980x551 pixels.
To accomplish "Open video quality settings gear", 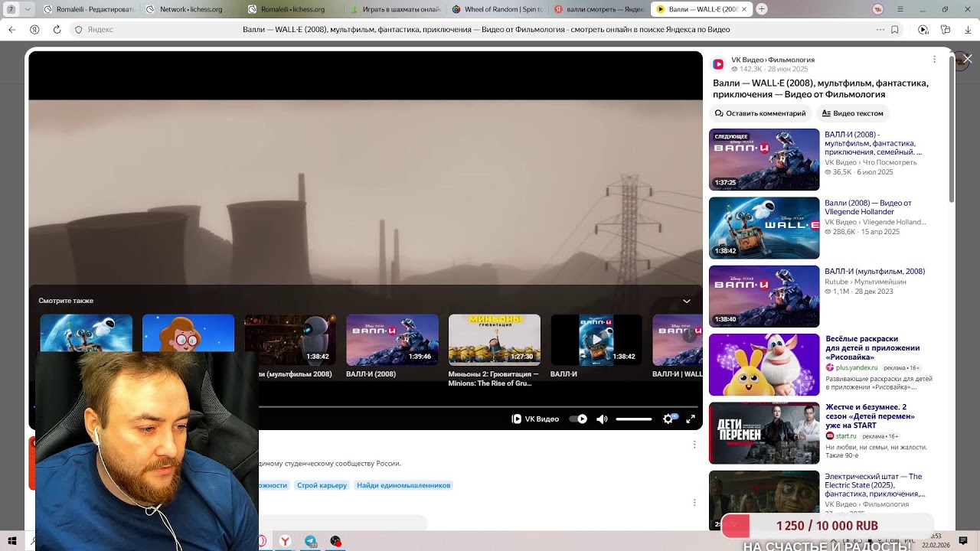I will pos(668,419).
